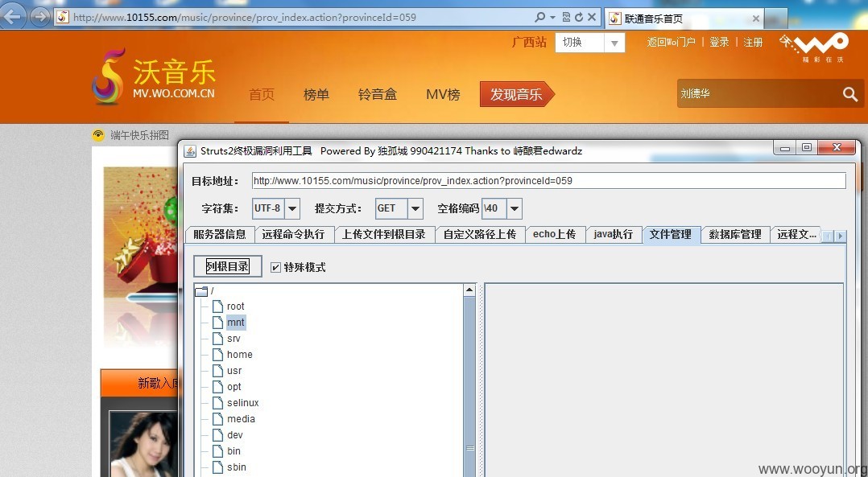Select the mnt directory in tree
The image size is (868, 477).
[235, 323]
